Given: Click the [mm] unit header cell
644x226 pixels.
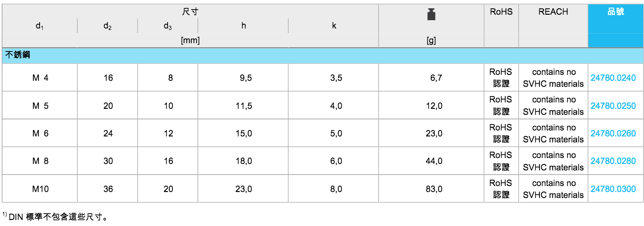Looking at the screenshot, I should click(x=190, y=40).
